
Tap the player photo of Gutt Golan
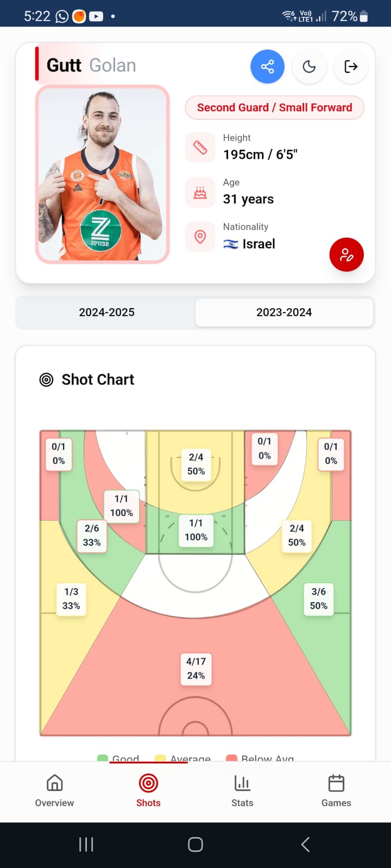[103, 174]
